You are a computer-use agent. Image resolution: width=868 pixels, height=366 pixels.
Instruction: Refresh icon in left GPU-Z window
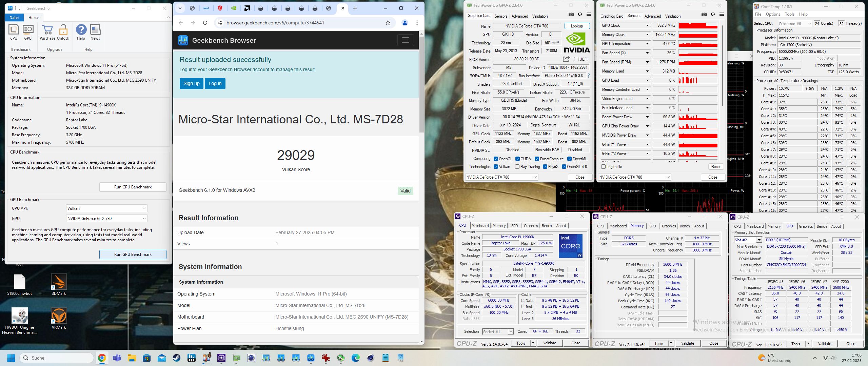580,15
